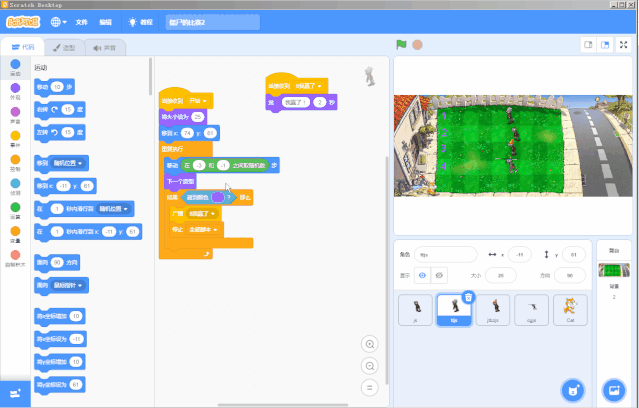Click the project title field
Image resolution: width=639 pixels, height=408 pixels.
point(212,22)
